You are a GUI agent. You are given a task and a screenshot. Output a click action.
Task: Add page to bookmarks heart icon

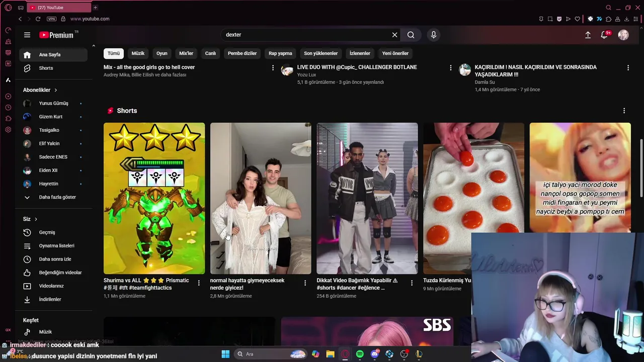[577, 19]
